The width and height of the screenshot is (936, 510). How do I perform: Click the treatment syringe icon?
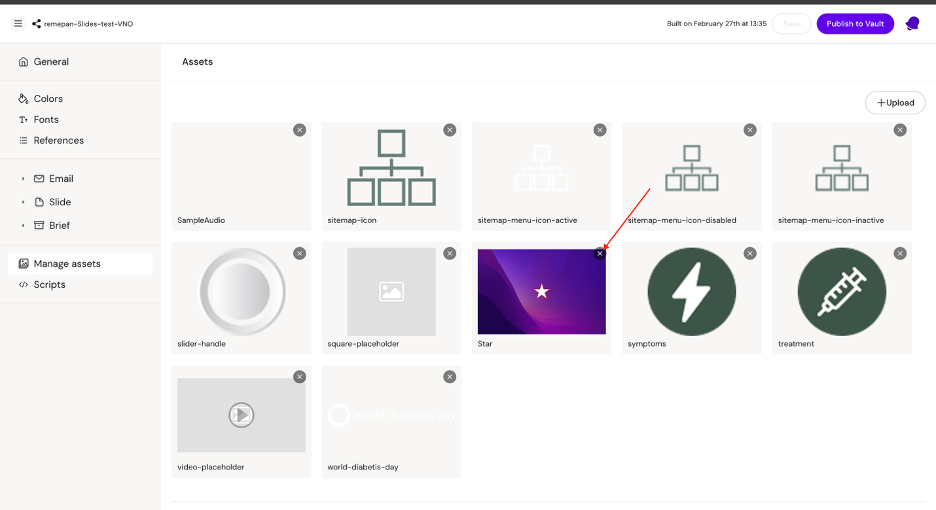click(x=842, y=291)
